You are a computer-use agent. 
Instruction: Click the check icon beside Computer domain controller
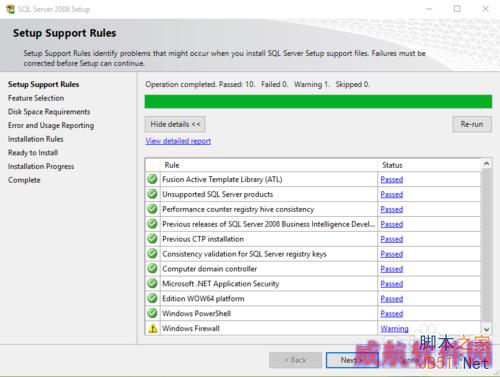click(x=152, y=268)
